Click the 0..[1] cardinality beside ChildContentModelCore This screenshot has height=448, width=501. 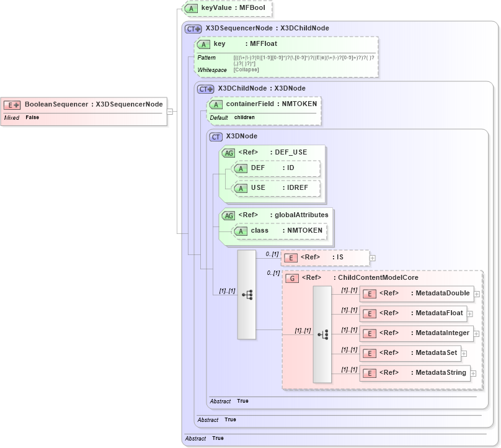click(273, 273)
